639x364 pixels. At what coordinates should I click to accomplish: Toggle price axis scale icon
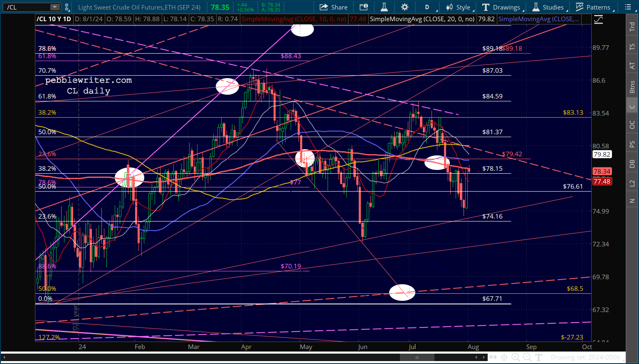598,19
